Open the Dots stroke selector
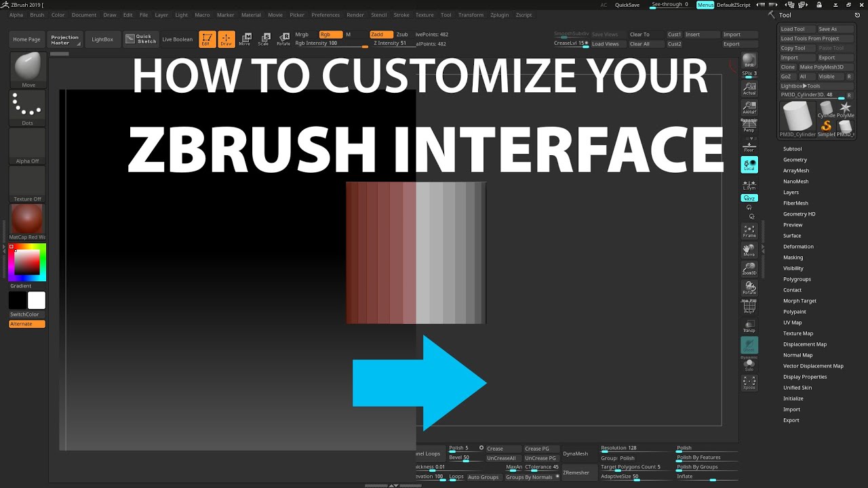 28,108
